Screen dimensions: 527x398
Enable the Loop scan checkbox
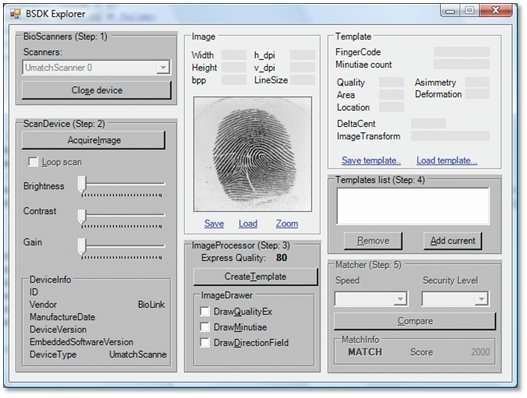click(33, 162)
